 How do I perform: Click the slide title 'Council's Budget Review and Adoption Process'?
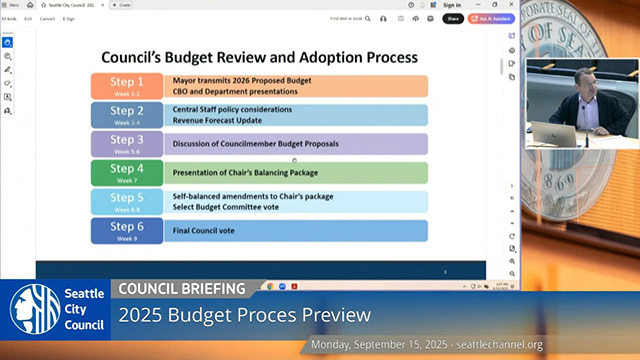(x=260, y=57)
